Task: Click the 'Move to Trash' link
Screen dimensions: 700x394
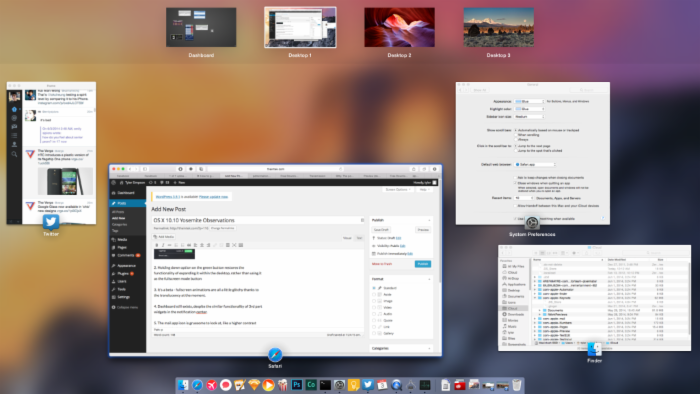Action: point(382,264)
